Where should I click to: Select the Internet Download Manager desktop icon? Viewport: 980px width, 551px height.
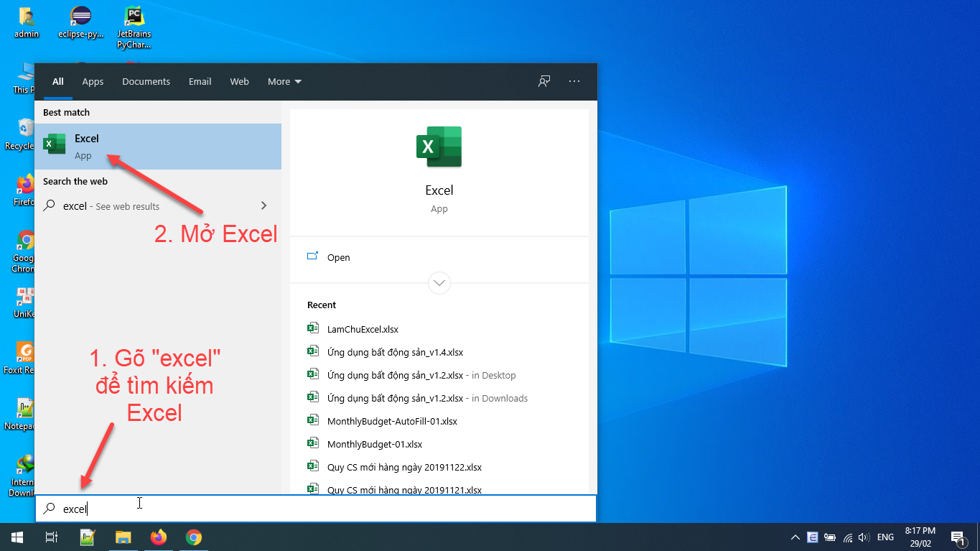24,476
